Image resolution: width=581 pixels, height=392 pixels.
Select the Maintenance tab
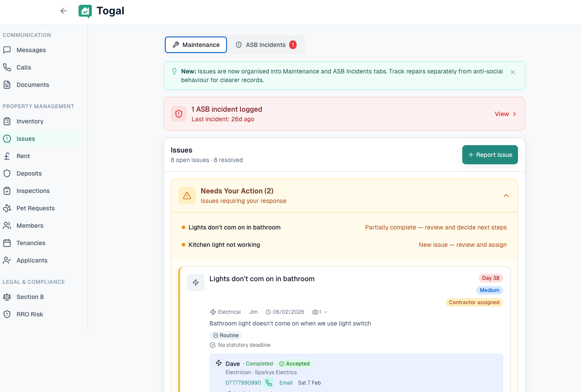196,45
